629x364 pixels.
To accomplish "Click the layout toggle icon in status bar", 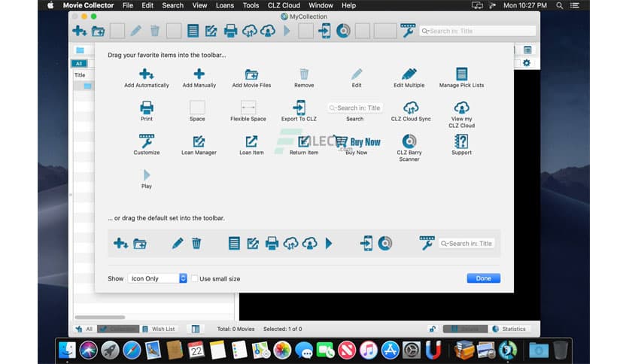I will (196, 329).
